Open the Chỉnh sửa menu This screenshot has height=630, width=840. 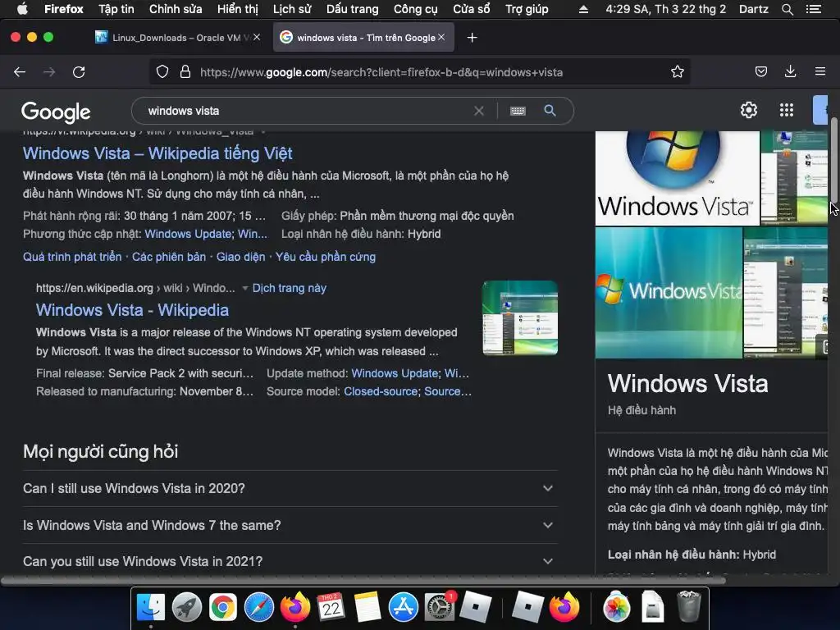point(176,9)
